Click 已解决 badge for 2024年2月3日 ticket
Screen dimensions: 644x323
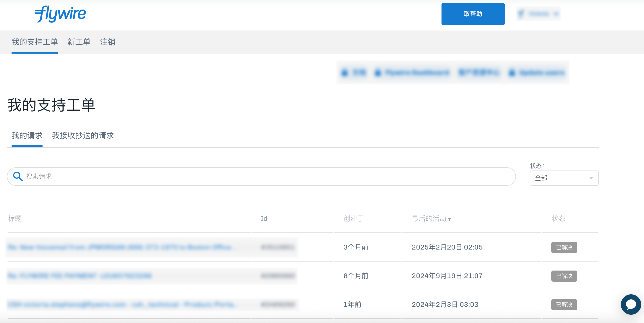tap(564, 305)
